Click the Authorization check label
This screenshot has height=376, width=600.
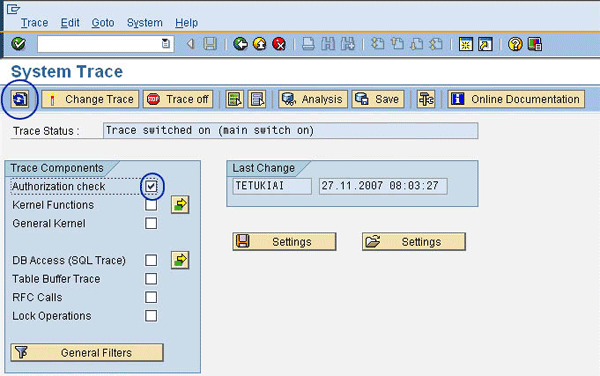pos(59,186)
